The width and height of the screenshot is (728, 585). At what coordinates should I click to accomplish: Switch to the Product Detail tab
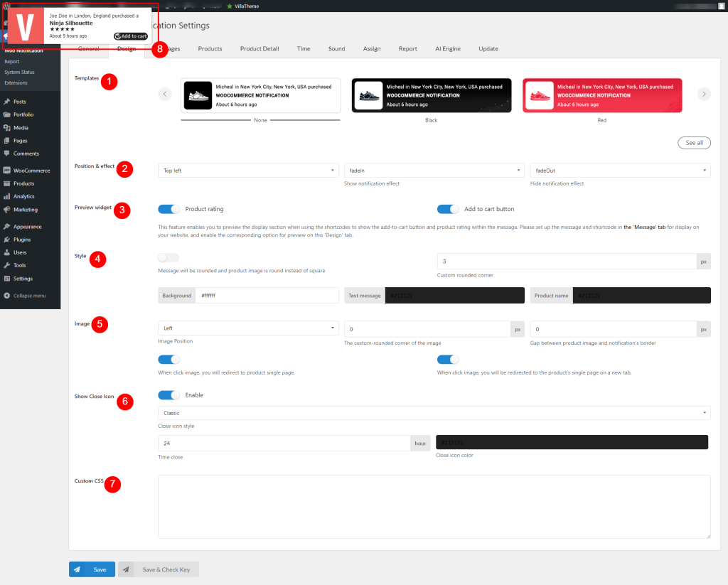point(259,49)
